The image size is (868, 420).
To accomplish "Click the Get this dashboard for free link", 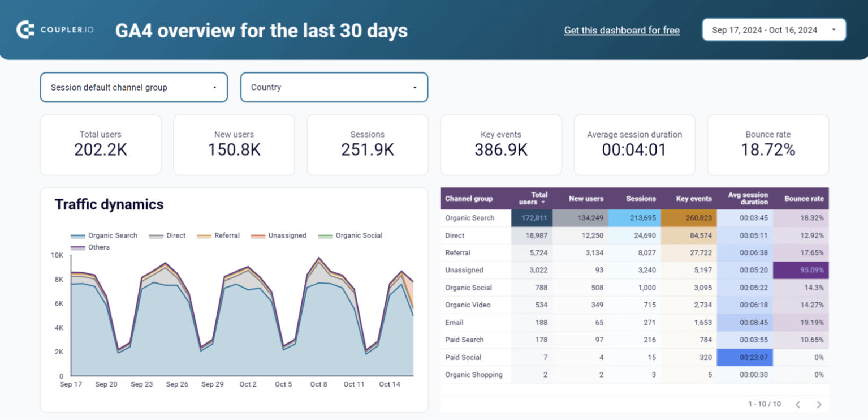I will 621,30.
